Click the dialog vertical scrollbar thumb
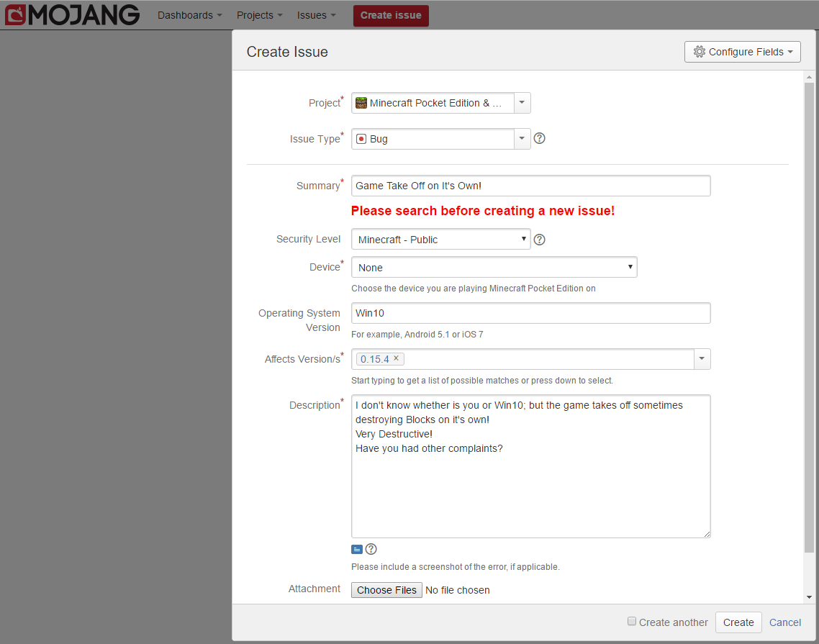The image size is (819, 644). (x=809, y=317)
